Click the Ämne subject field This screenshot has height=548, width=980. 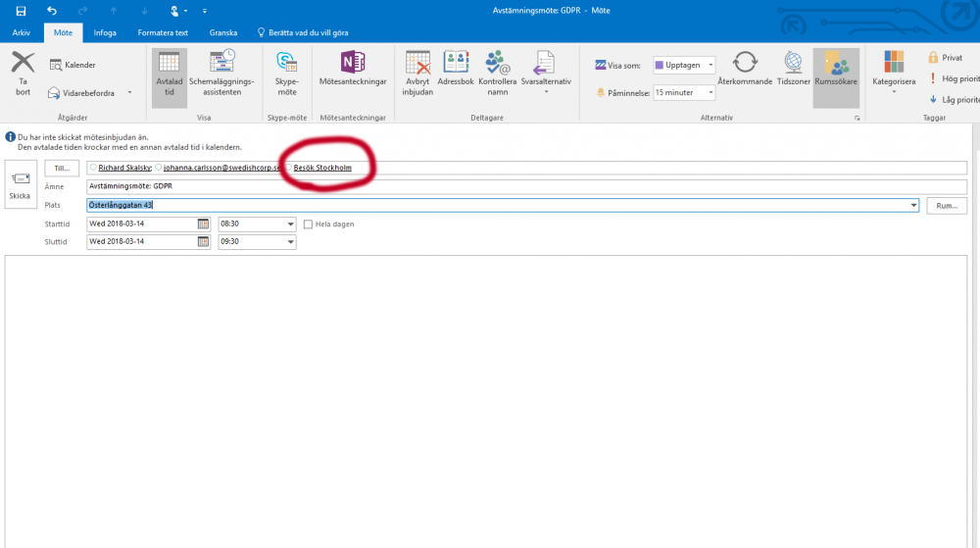click(x=525, y=186)
